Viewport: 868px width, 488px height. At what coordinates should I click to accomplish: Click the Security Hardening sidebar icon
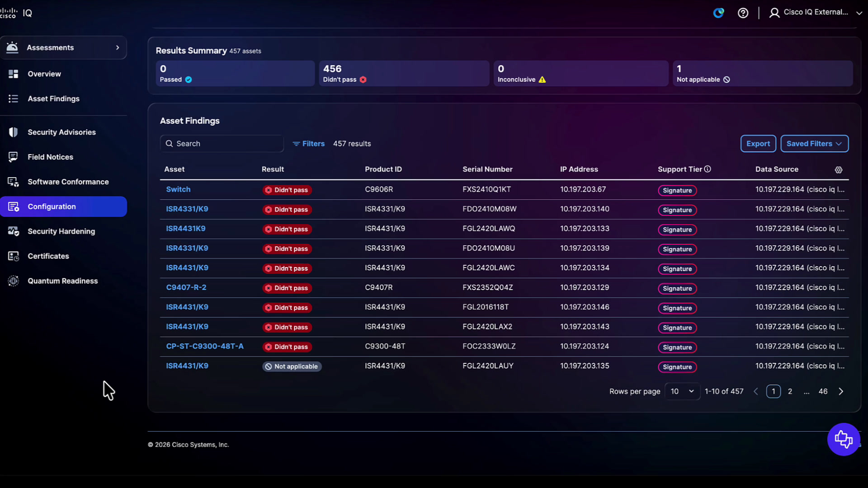13,231
